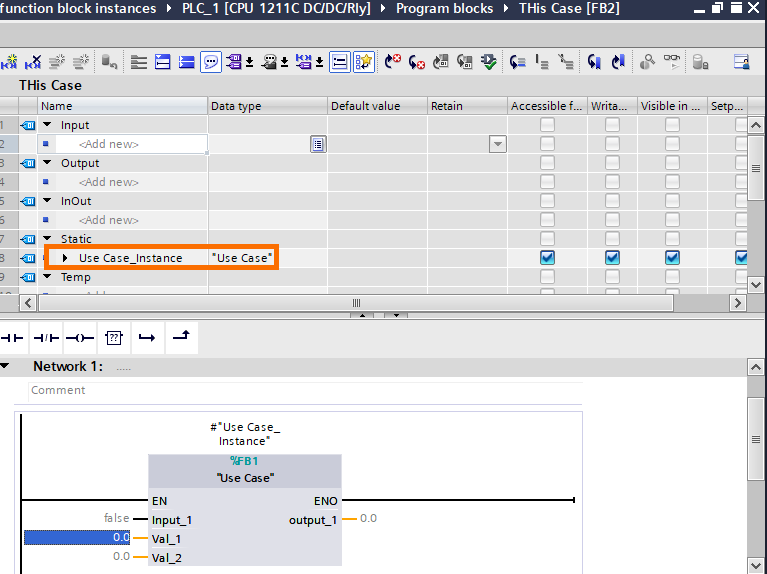Screen dimensions: 767x574
Task: Insert a normally closed contact
Action: pos(46,338)
